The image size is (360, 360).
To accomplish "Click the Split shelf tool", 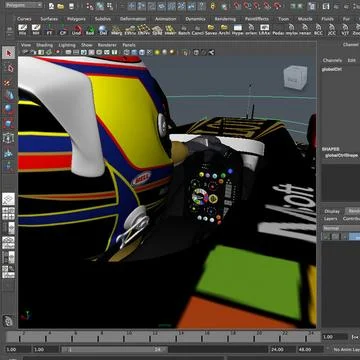I will point(157,29).
